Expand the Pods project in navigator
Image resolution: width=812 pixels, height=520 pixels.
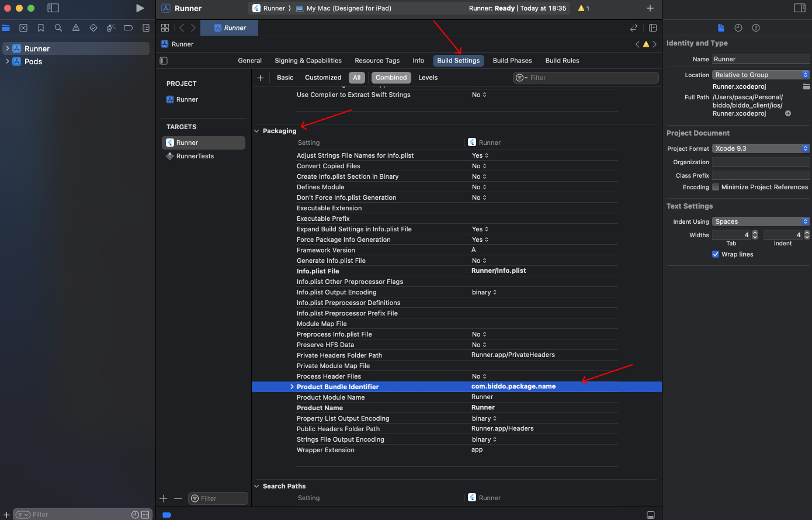pyautogui.click(x=7, y=61)
